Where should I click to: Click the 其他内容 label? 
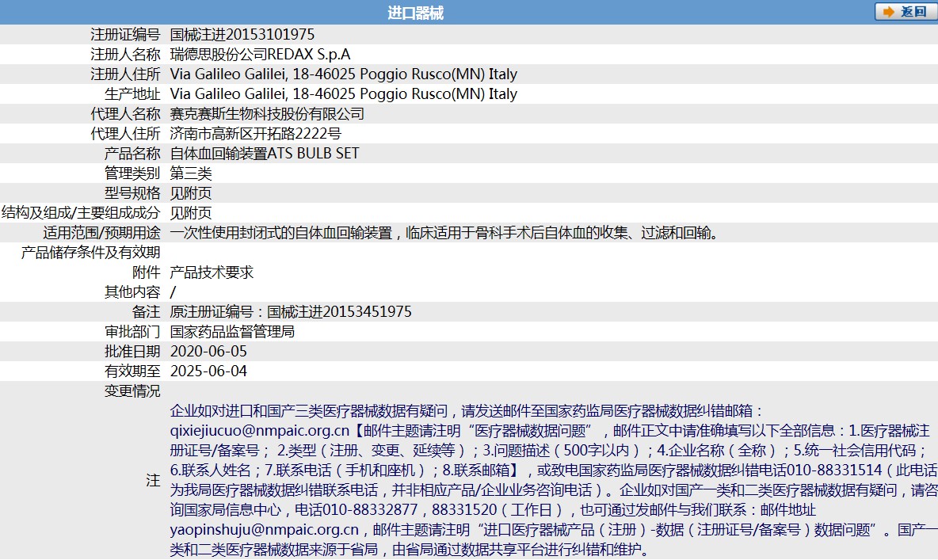(133, 291)
